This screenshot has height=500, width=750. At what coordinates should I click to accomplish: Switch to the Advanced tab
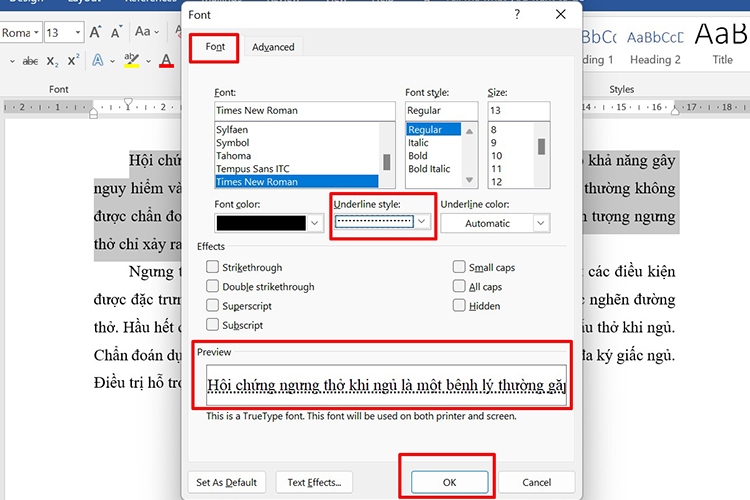pyautogui.click(x=273, y=47)
